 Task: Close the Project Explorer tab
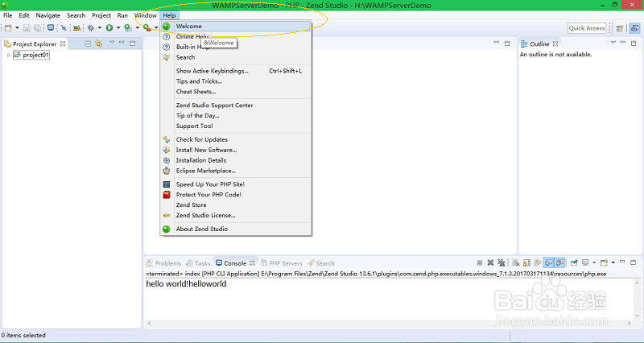coord(63,43)
